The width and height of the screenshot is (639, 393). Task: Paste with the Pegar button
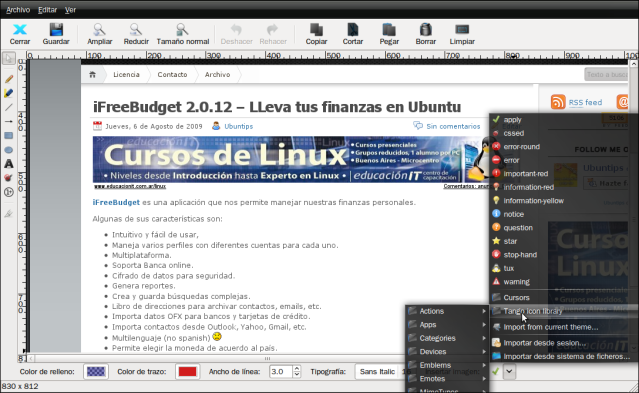(389, 34)
